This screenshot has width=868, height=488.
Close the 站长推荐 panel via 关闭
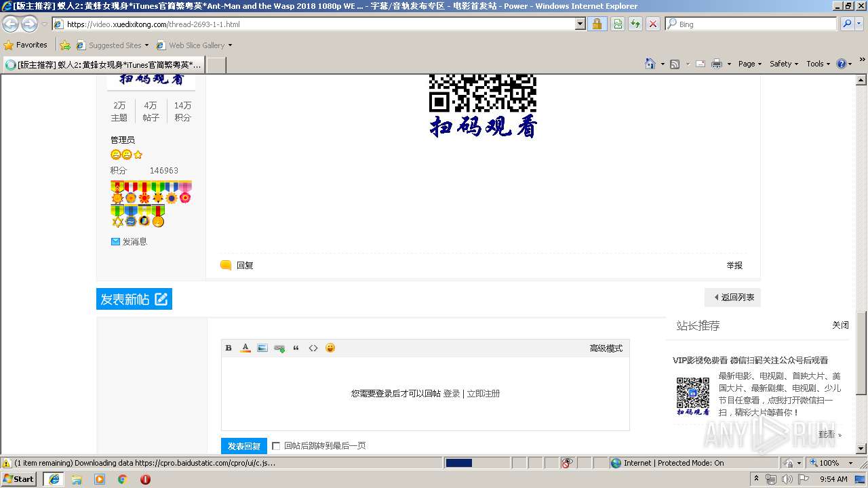pos(840,325)
